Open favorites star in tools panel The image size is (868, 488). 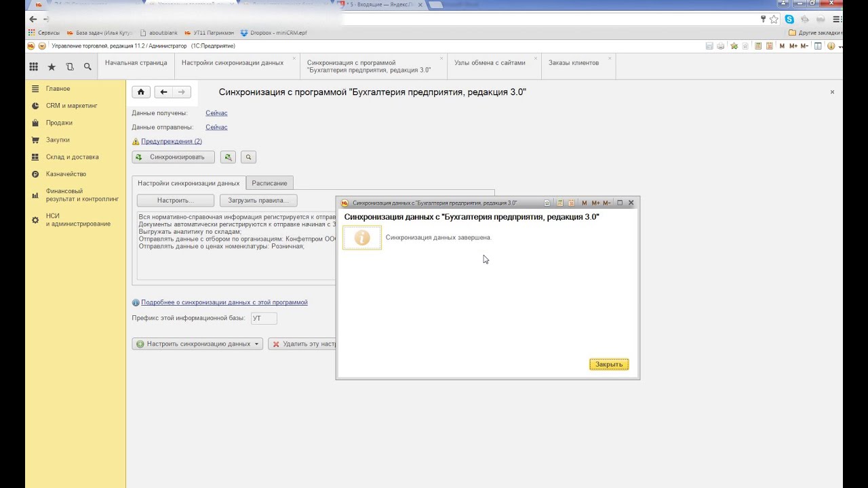click(52, 67)
